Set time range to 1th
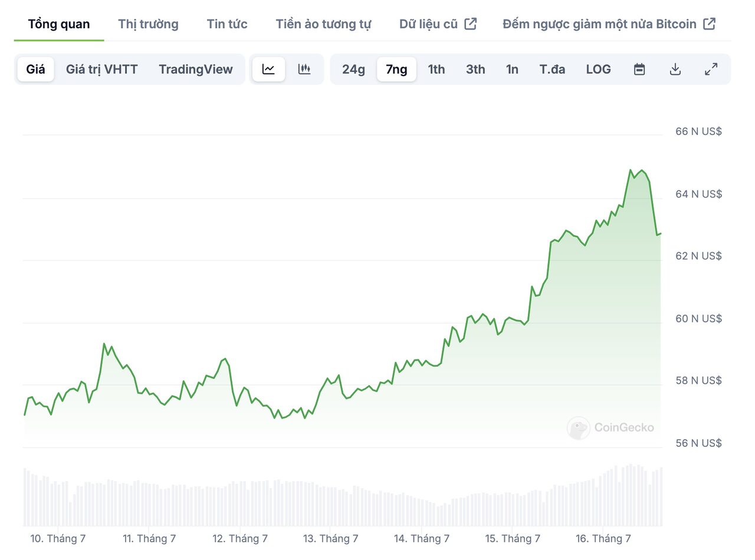Viewport: 755px width, 560px height. click(x=436, y=69)
